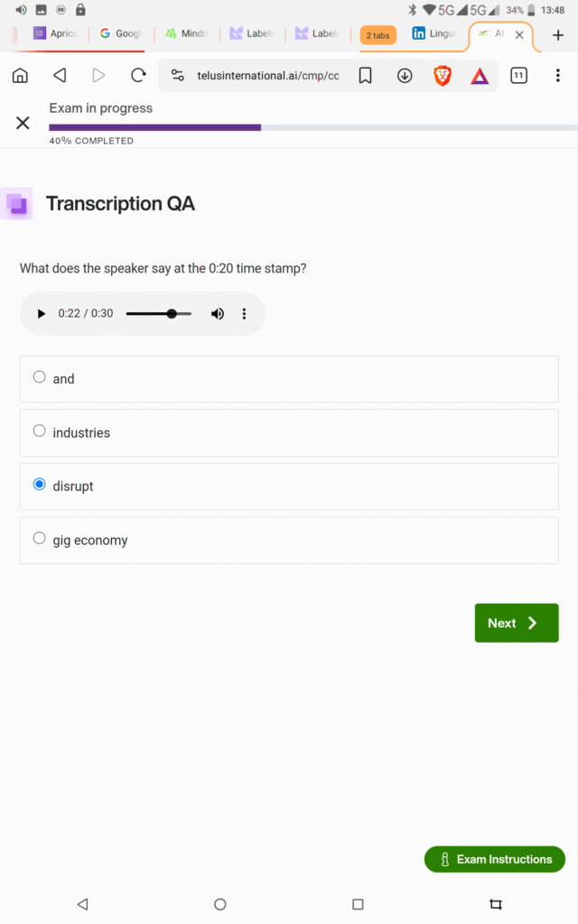Open Exam Instructions

pos(494,859)
